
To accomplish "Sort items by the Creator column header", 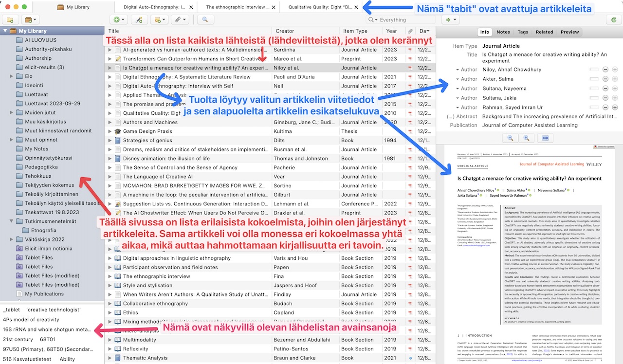I will tap(285, 31).
